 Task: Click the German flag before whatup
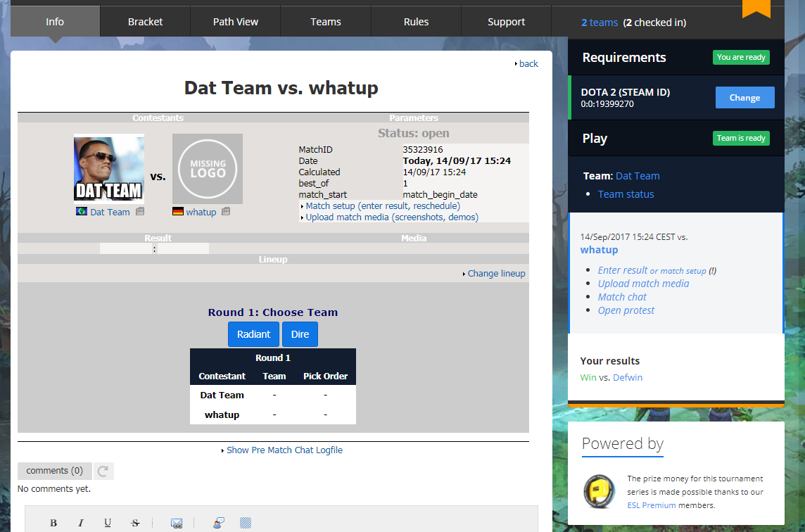coord(177,211)
